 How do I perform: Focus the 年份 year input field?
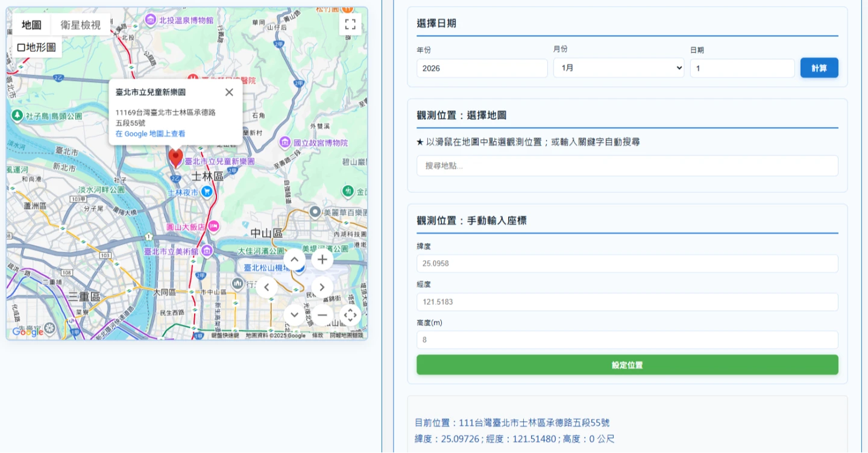[x=482, y=68]
